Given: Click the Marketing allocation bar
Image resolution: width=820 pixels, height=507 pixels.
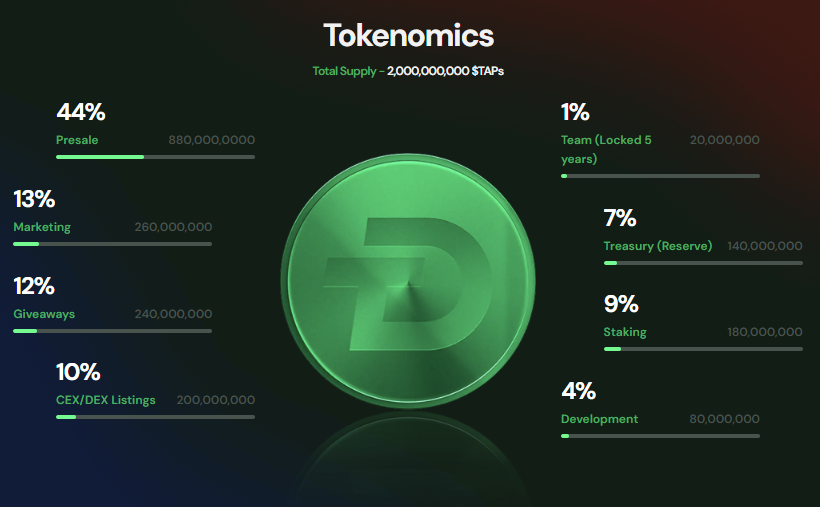Looking at the screenshot, I should [112, 243].
